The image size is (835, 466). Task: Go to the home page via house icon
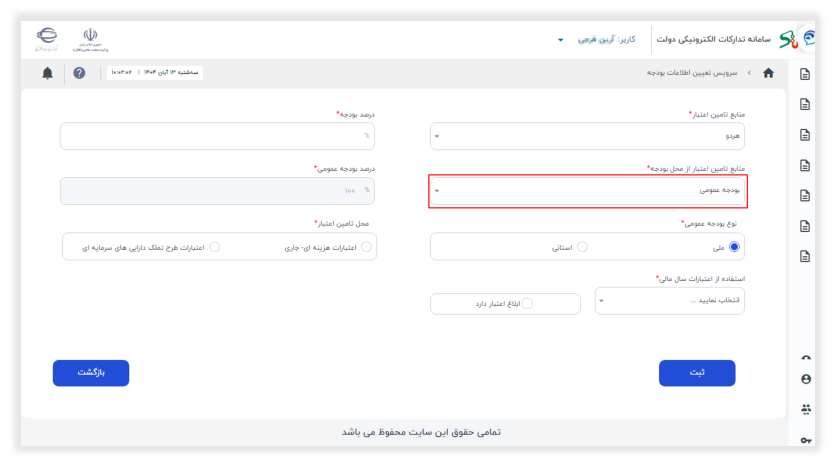[x=768, y=73]
